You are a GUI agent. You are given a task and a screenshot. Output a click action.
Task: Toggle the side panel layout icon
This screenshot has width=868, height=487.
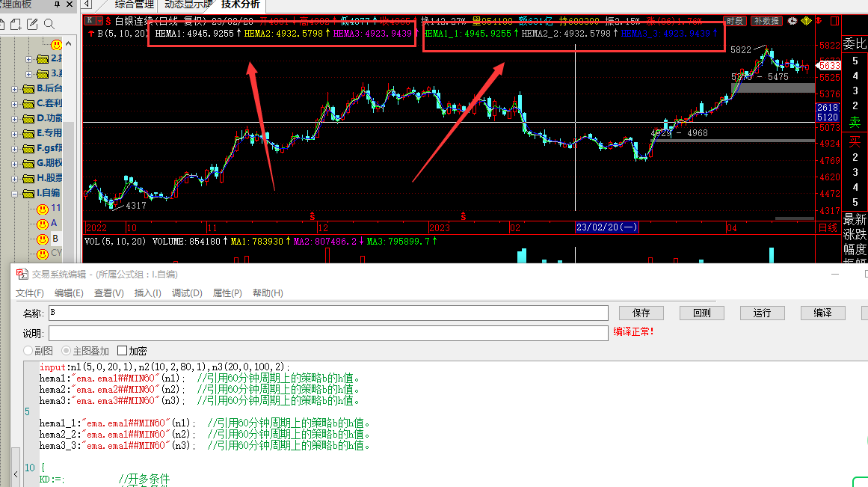[835, 20]
